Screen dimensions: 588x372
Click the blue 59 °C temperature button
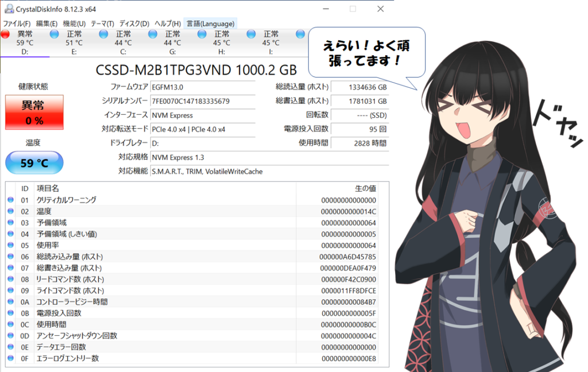pyautogui.click(x=34, y=163)
